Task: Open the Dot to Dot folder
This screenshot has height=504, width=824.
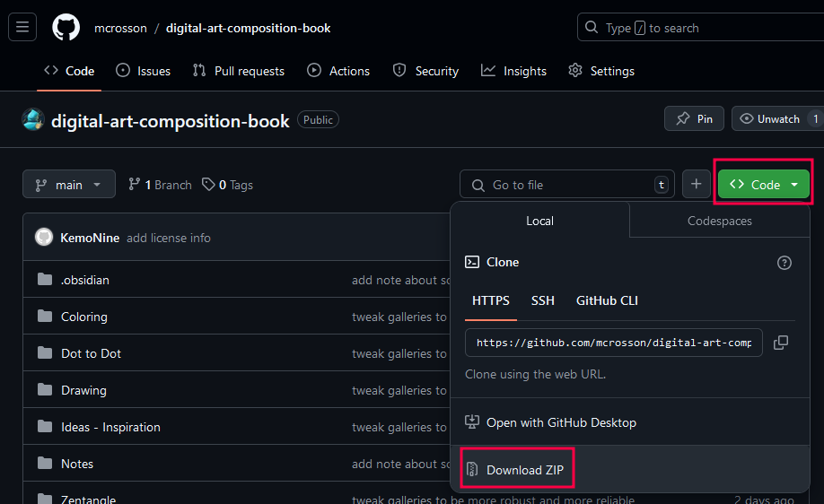Action: click(91, 353)
